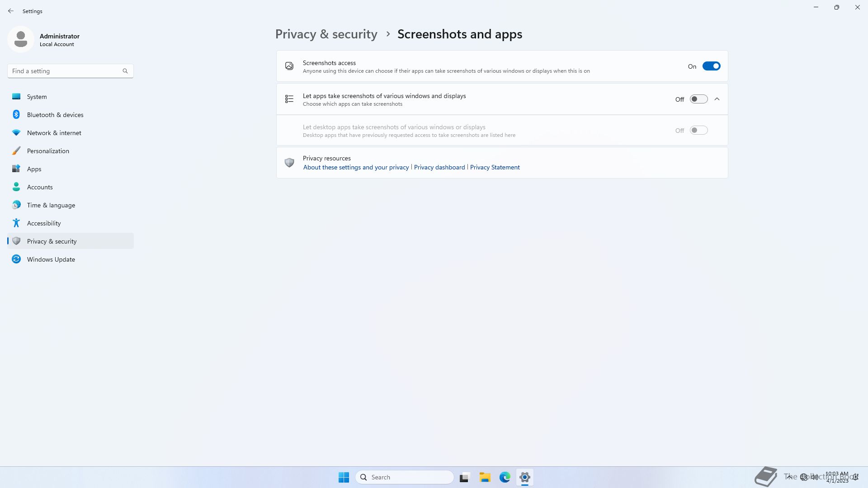Collapse the Let apps take screenshots section

[717, 99]
